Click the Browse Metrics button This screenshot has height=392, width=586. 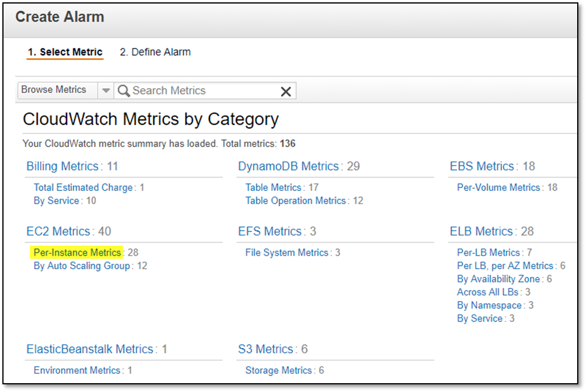[x=58, y=91]
